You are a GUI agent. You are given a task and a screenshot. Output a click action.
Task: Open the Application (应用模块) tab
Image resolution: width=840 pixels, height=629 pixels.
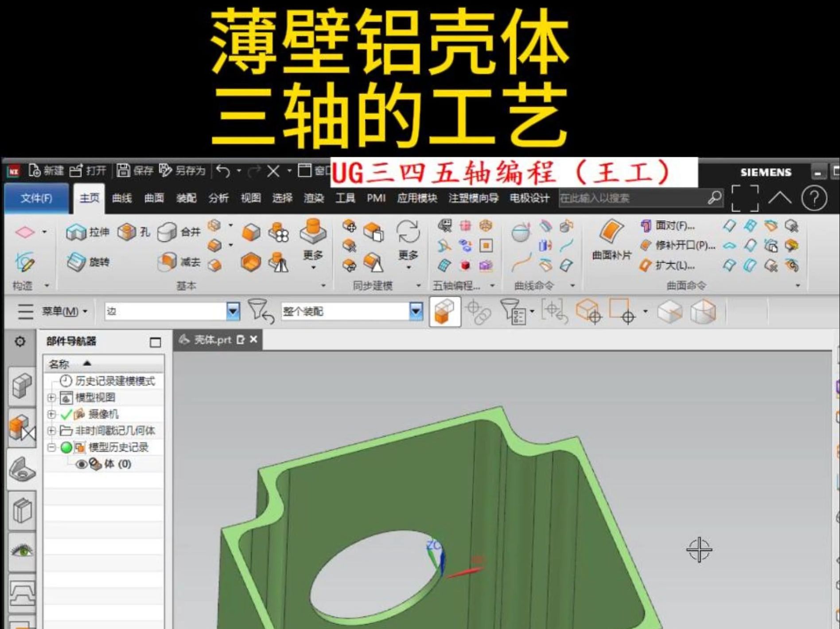click(417, 198)
